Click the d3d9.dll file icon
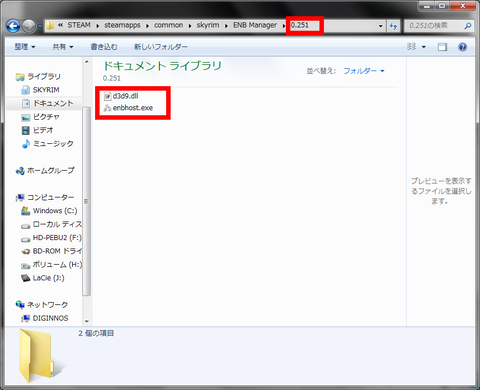 [x=107, y=96]
